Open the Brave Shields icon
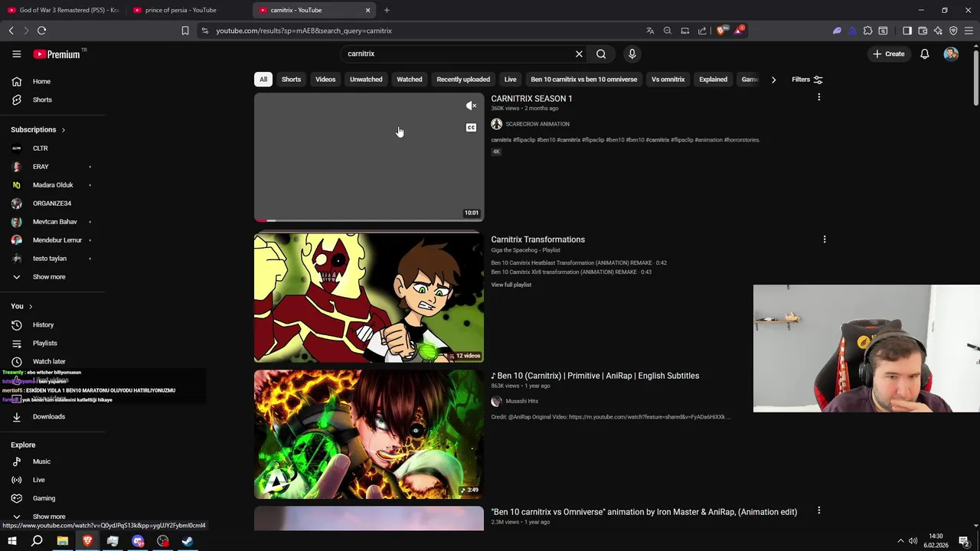The width and height of the screenshot is (980, 551). tap(720, 31)
